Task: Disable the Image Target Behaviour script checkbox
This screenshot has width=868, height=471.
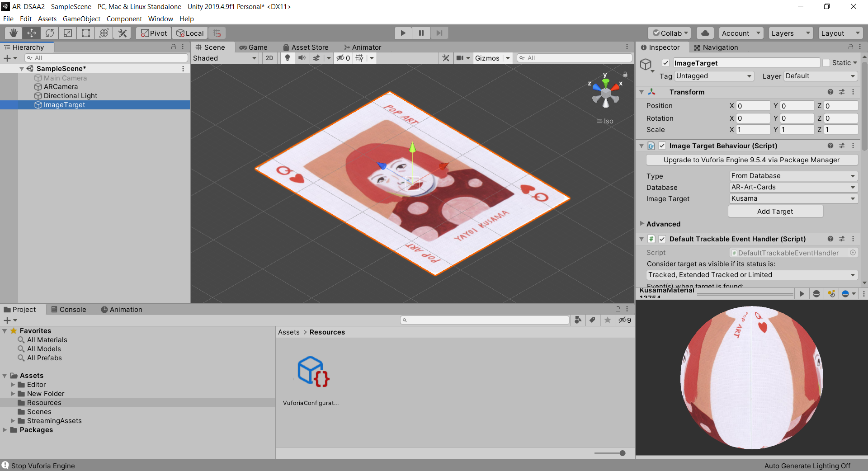Action: [x=662, y=146]
